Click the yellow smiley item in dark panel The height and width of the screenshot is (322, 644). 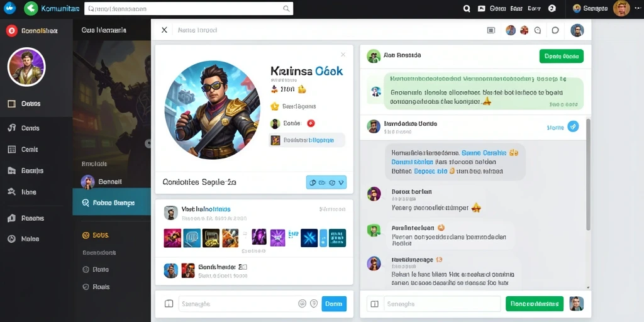[x=96, y=235]
